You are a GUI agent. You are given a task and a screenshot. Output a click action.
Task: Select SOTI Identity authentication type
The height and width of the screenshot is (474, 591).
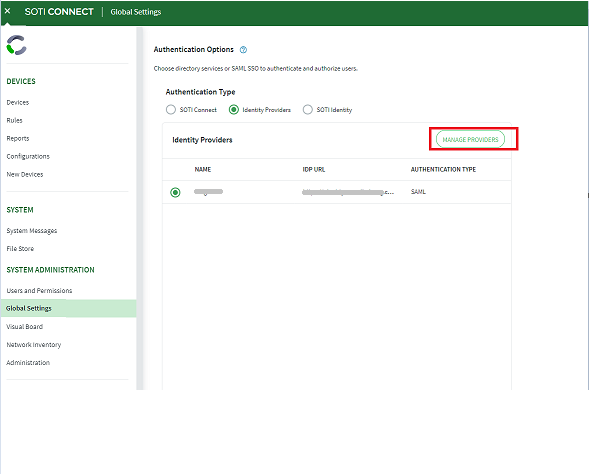(308, 110)
